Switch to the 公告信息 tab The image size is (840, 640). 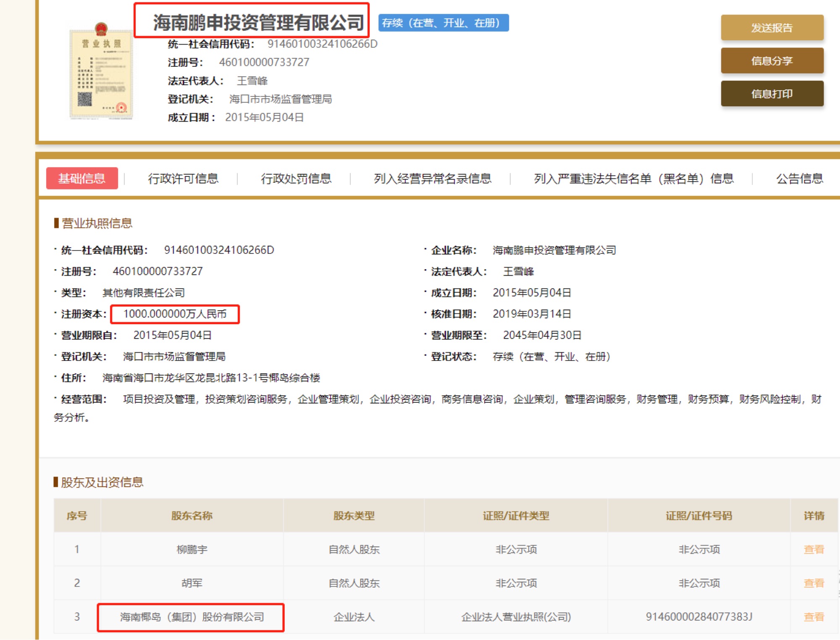coord(800,178)
